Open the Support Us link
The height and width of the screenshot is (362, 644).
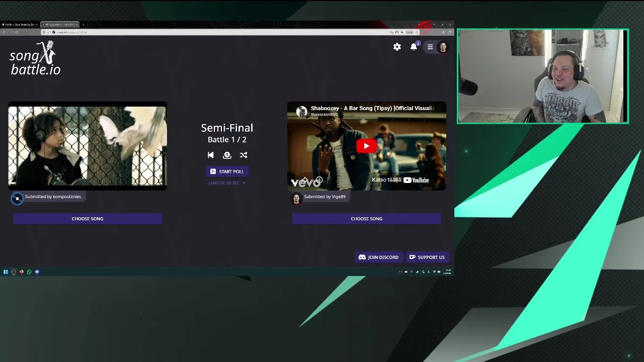click(x=427, y=257)
